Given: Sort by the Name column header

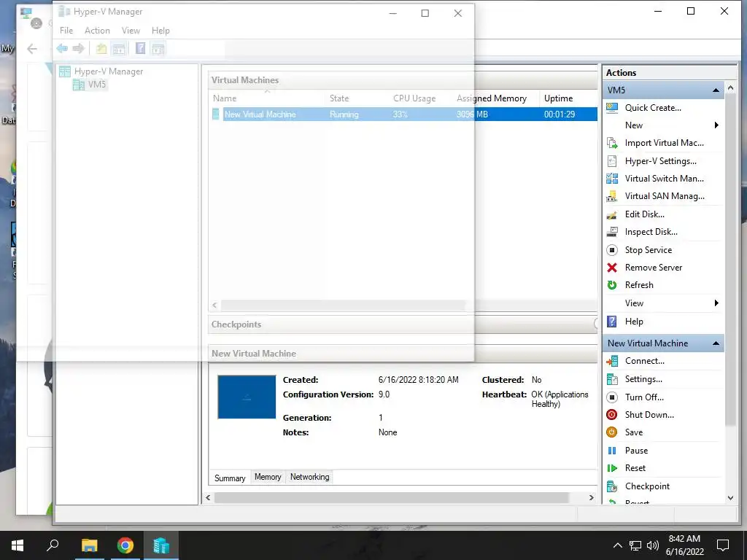Looking at the screenshot, I should (225, 98).
